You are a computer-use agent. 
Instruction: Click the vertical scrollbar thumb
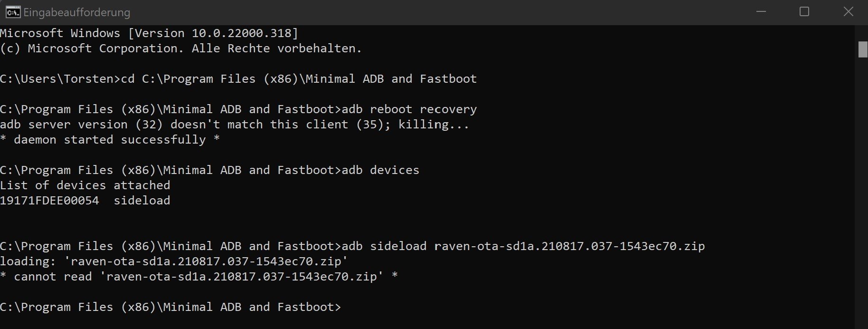(863, 49)
